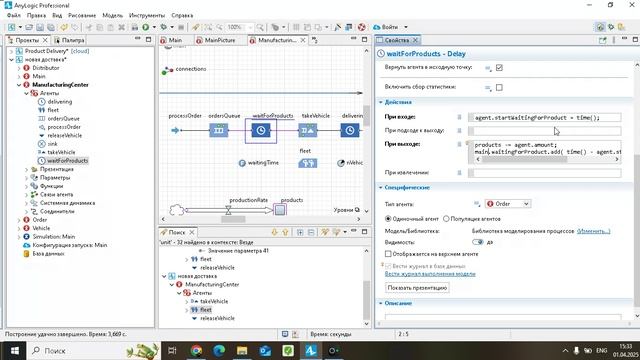The width and height of the screenshot is (640, 360).
Task: Click the Delete (X) toolbar icon
Action: 121,27
